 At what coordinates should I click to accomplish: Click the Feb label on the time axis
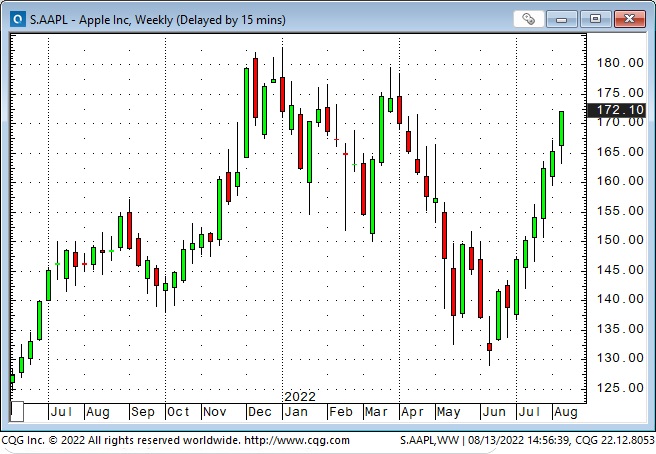(x=341, y=412)
